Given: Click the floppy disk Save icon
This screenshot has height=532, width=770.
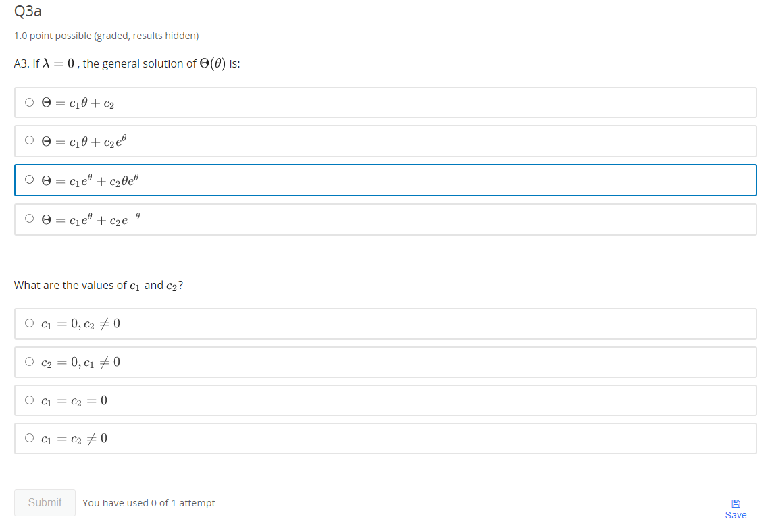Looking at the screenshot, I should (736, 503).
